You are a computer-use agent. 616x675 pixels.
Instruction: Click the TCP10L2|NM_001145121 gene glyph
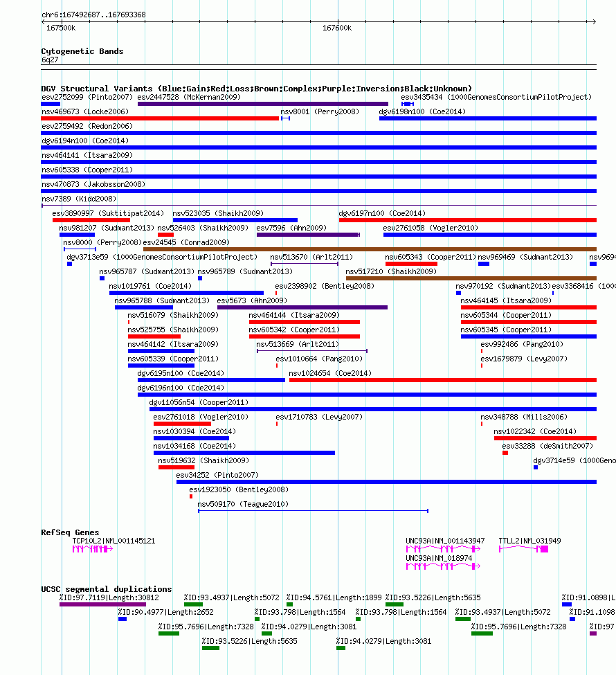[x=93, y=549]
